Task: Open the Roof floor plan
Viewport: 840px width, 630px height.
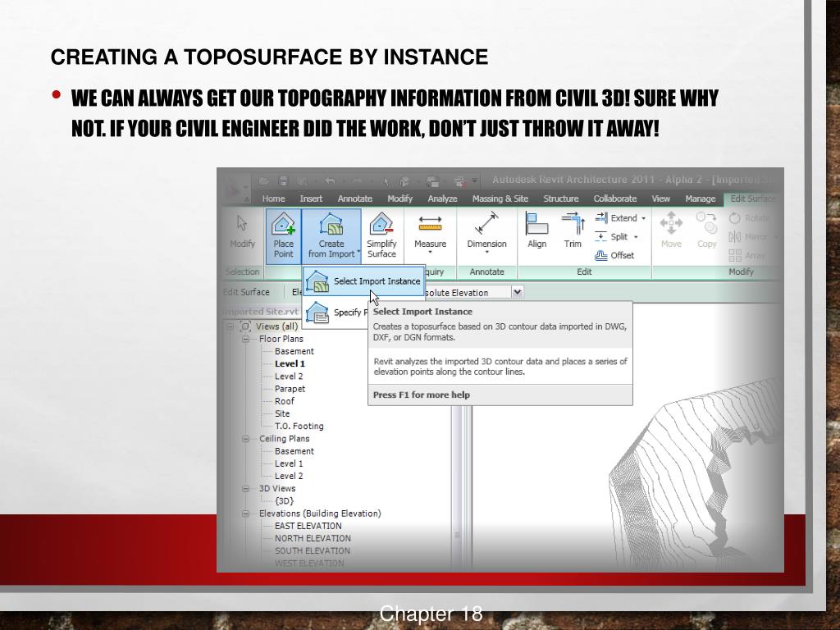Action: click(285, 401)
